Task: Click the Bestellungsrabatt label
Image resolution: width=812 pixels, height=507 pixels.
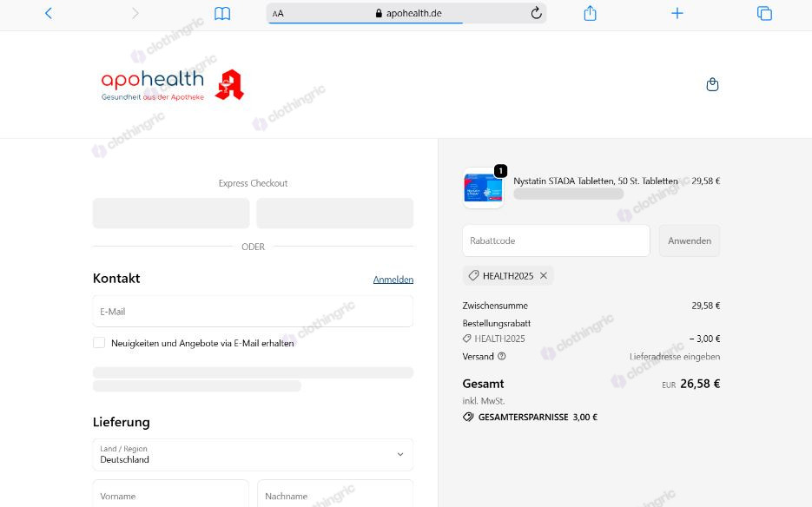Action: 497,323
